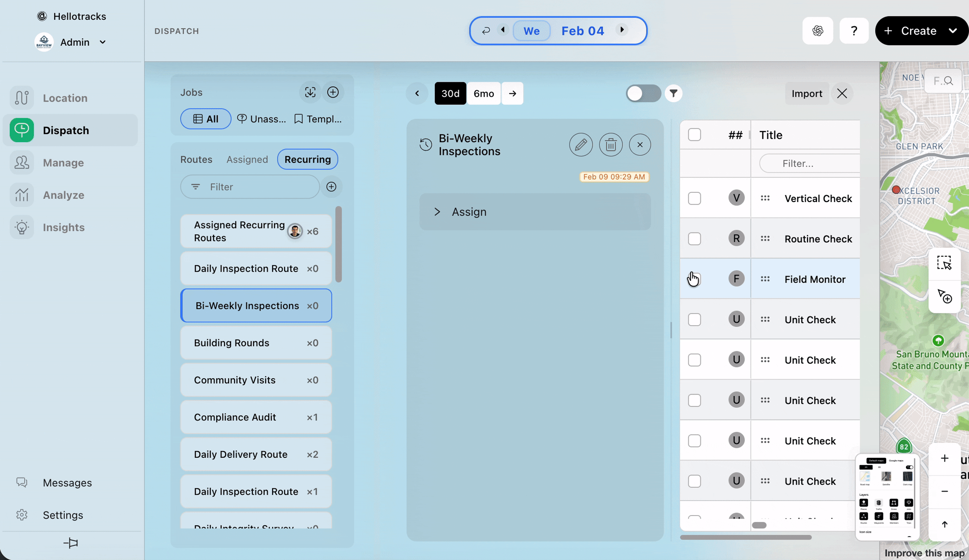Open the Create button dropdown arrow
969x560 pixels.
tap(953, 31)
